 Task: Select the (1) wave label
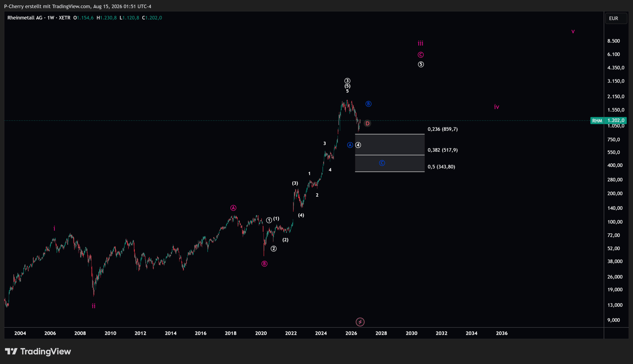pyautogui.click(x=276, y=219)
